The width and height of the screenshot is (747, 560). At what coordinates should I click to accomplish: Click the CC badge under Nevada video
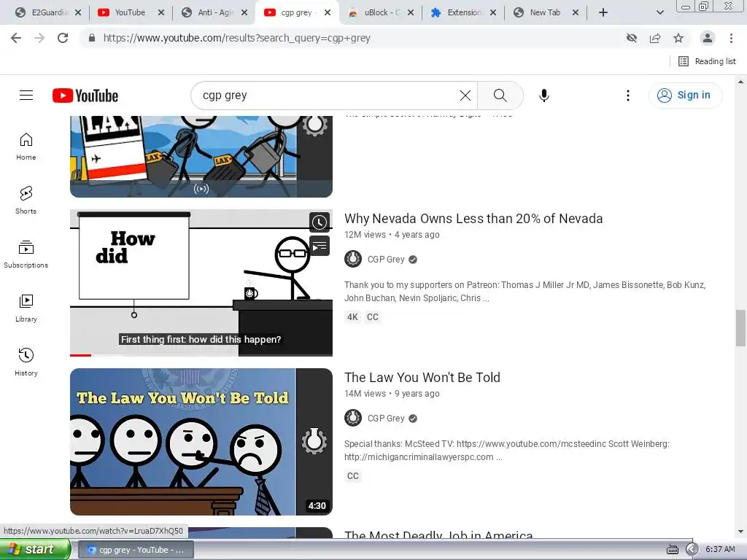click(x=373, y=317)
